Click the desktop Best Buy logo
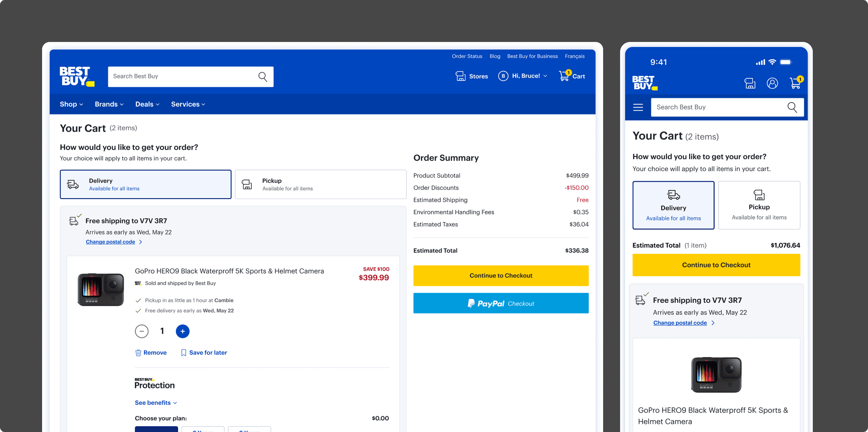 tap(77, 77)
